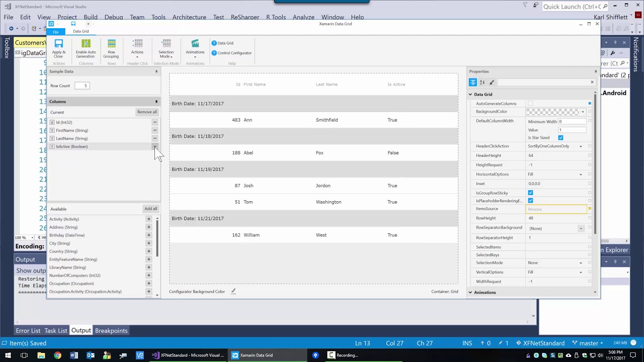Screen dimensions: 644x362
Task: Click the Configurator Background Color picker icon
Action: (x=233, y=291)
